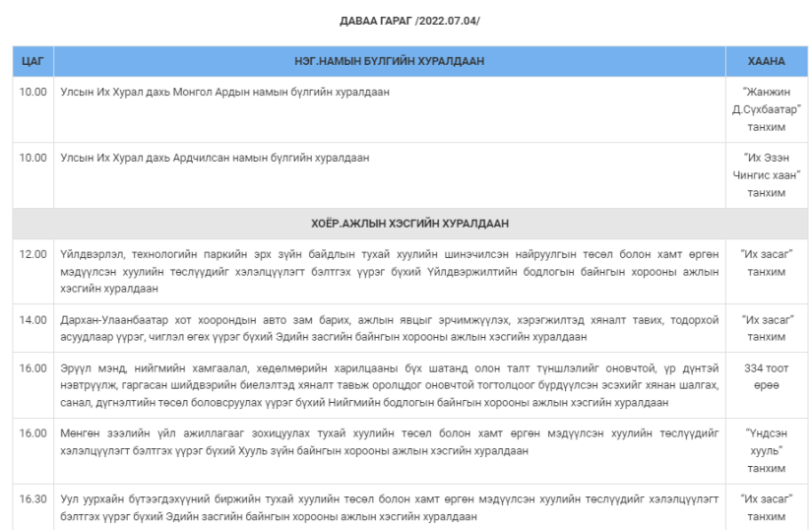Click the 334 тоот өрөө location cell
Viewport: 812px width, 530px height.
[766, 377]
